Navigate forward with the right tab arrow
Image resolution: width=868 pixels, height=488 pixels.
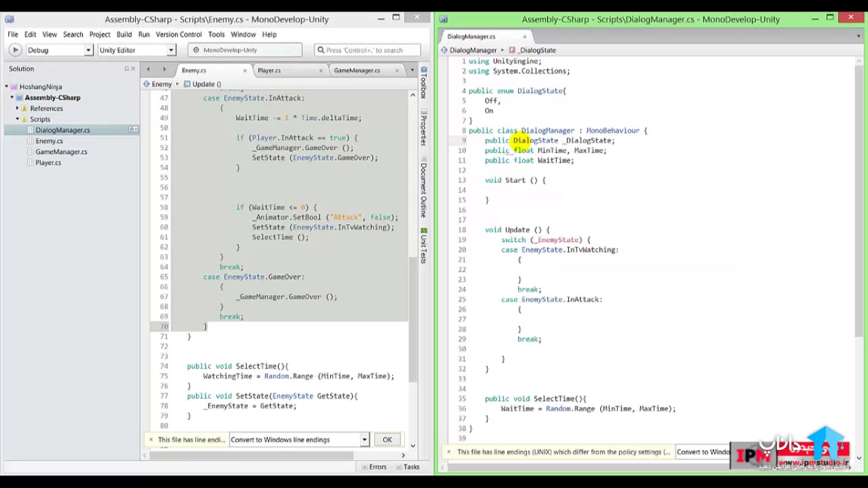coord(164,70)
